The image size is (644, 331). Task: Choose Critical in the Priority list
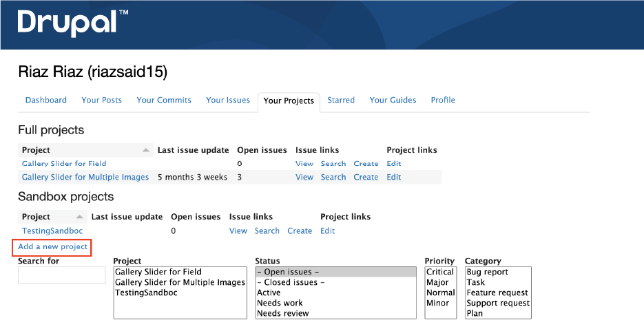[x=440, y=272]
